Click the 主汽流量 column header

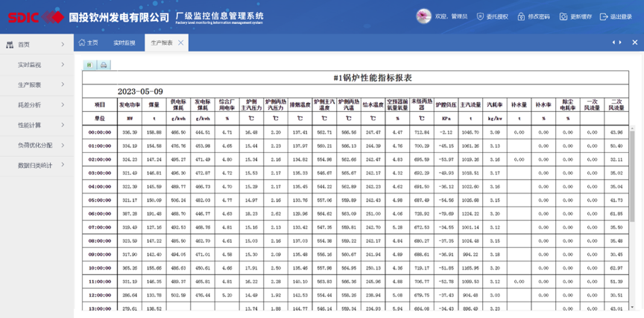(x=470, y=105)
